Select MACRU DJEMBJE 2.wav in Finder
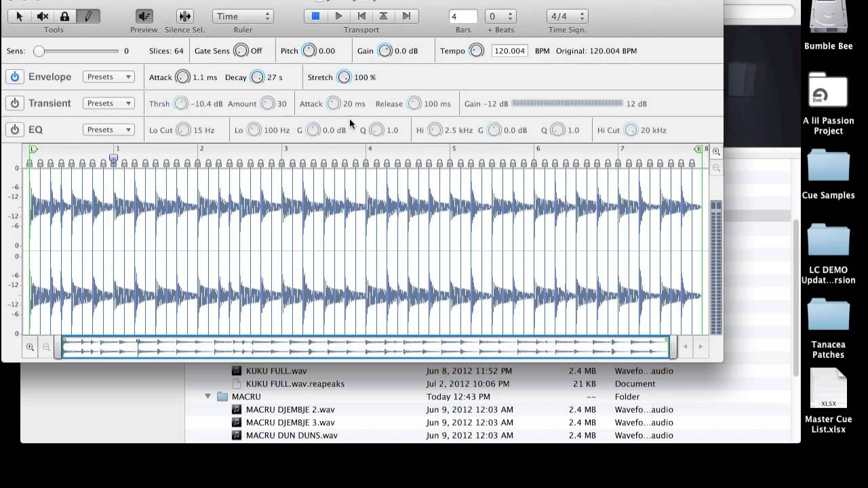 click(x=290, y=409)
